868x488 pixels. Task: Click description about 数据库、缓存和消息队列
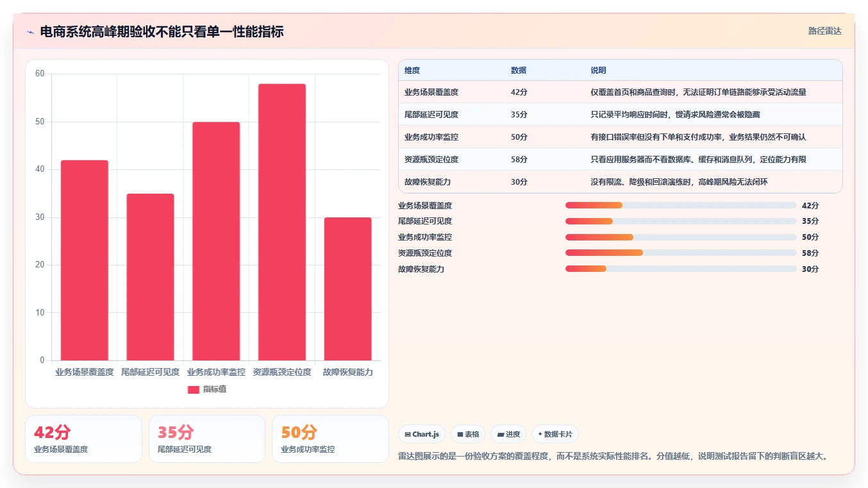(698, 160)
